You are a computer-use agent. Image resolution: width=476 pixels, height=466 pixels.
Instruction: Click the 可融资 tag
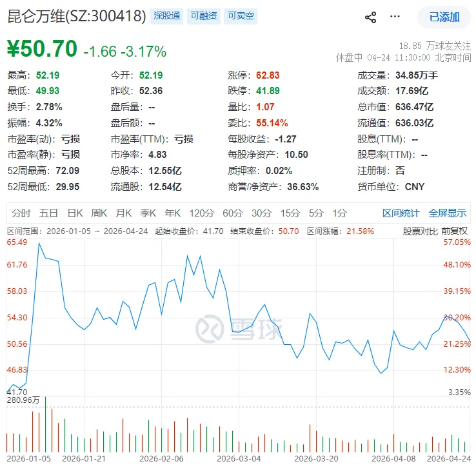tap(204, 16)
